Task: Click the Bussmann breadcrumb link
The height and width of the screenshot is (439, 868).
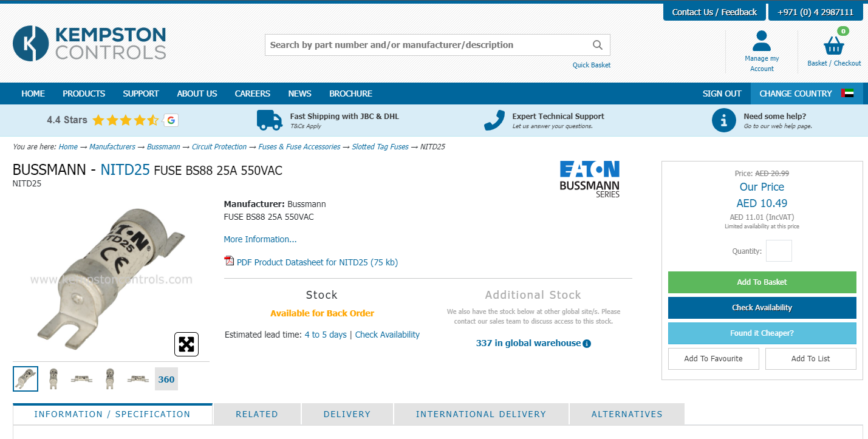Action: 163,147
